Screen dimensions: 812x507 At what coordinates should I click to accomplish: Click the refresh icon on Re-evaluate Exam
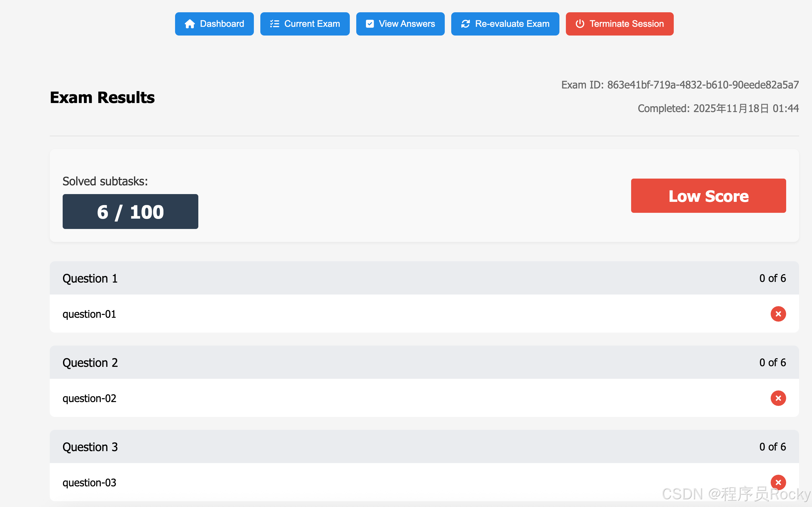pyautogui.click(x=465, y=24)
